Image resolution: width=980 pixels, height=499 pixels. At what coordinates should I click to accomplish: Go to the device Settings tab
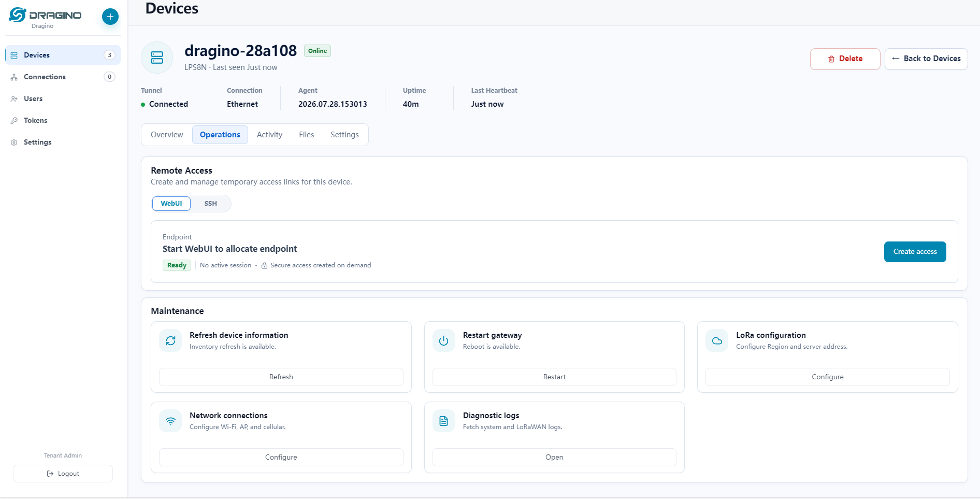(344, 135)
